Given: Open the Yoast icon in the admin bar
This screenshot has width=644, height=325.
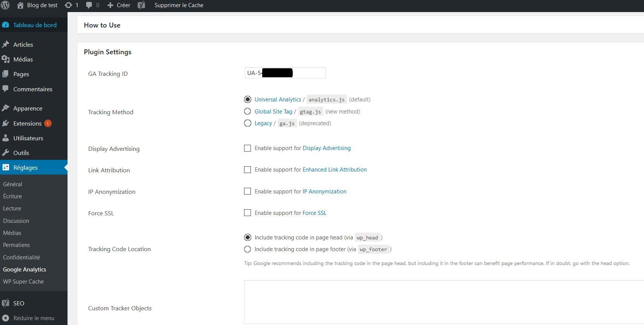Looking at the screenshot, I should [141, 5].
